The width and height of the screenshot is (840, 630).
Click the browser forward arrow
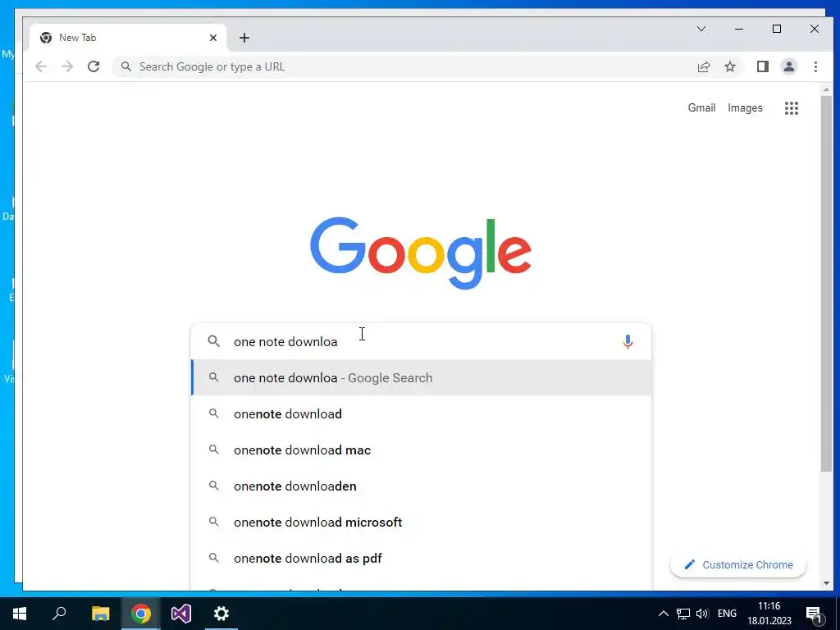point(67,66)
